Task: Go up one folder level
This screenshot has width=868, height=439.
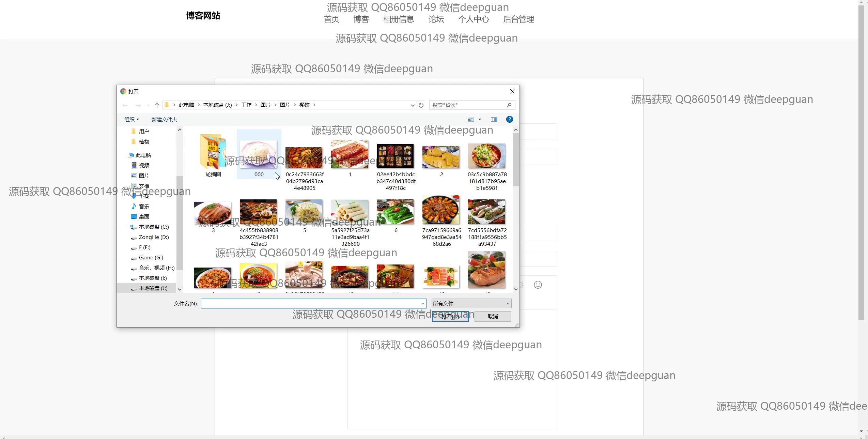Action: tap(157, 105)
